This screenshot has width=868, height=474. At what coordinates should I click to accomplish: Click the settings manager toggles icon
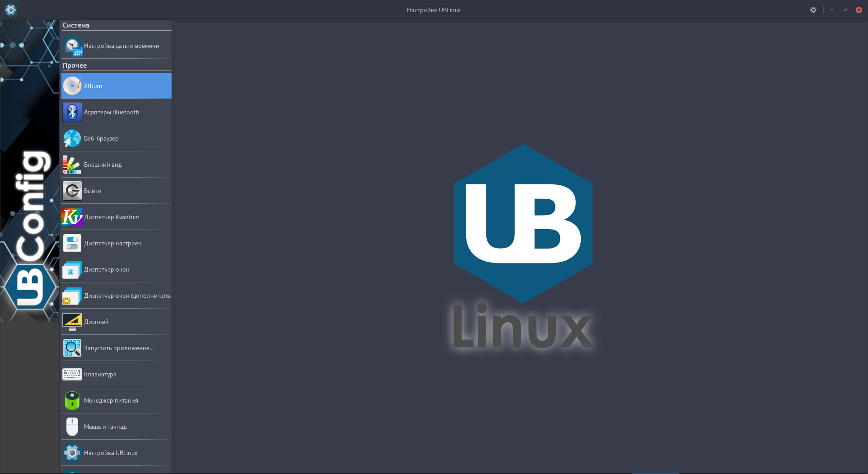click(72, 243)
